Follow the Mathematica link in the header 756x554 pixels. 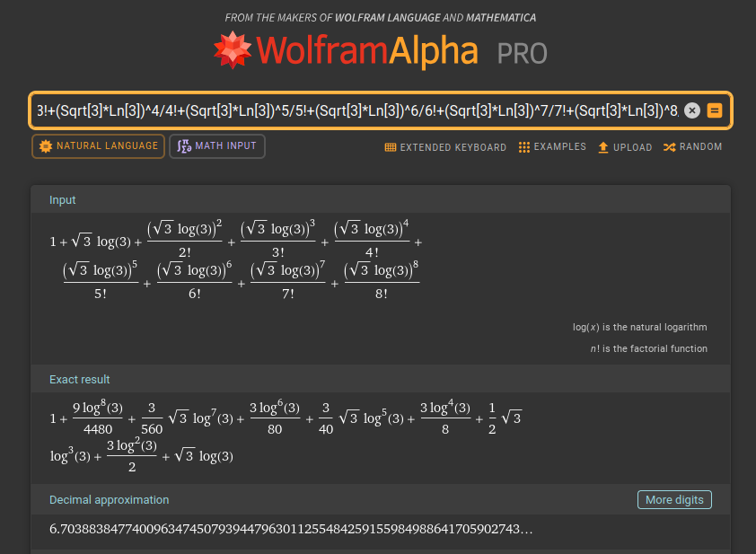pyautogui.click(x=498, y=19)
